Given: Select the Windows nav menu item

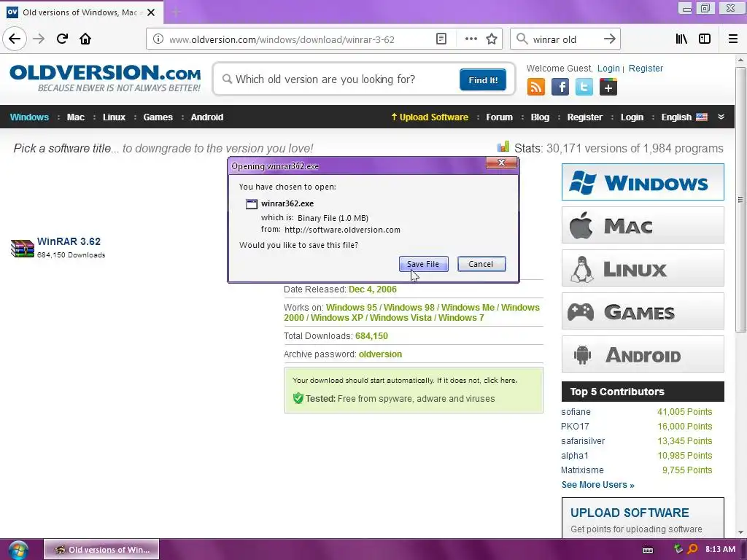Looking at the screenshot, I should coord(29,117).
